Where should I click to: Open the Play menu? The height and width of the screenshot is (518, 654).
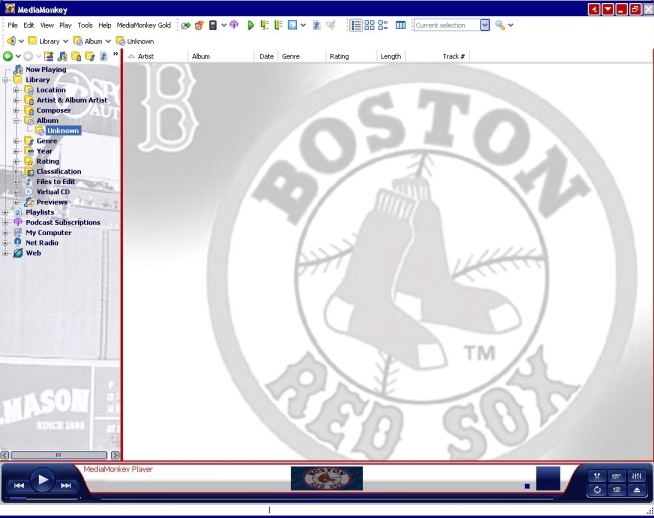65,25
